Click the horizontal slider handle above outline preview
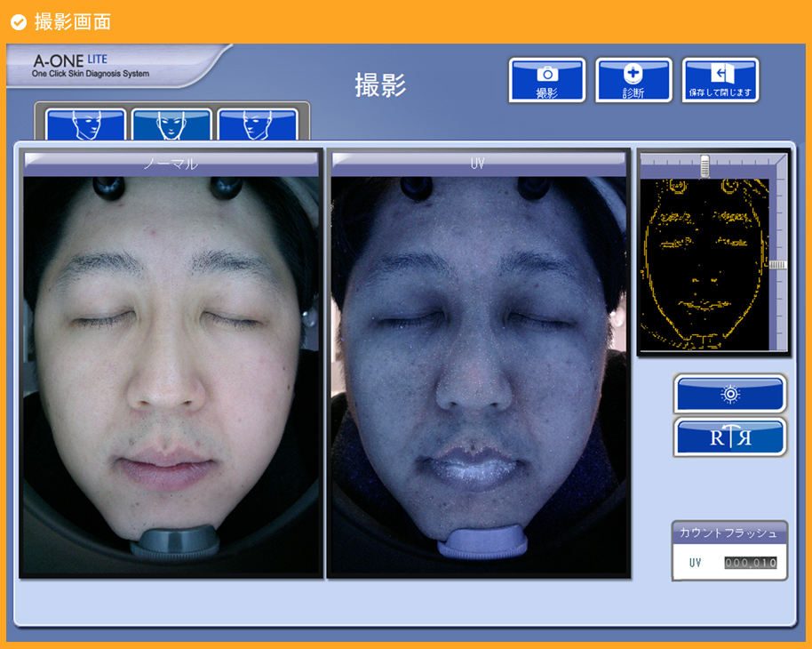The image size is (812, 649). pos(705,164)
